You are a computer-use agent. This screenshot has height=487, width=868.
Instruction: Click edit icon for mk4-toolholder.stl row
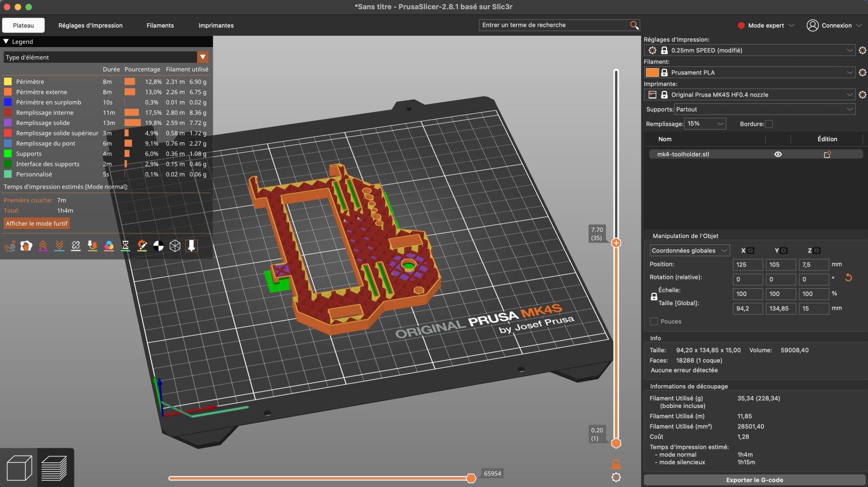pyautogui.click(x=827, y=154)
